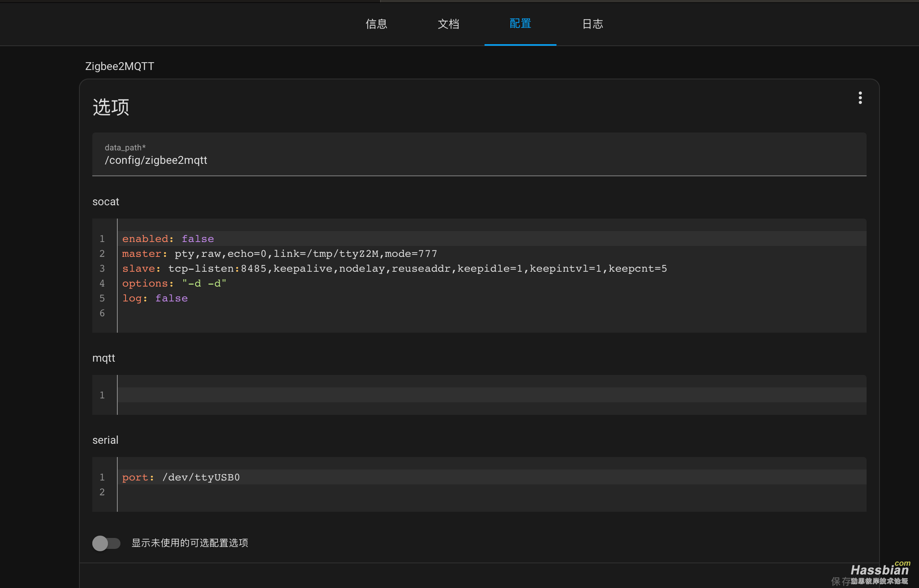The width and height of the screenshot is (919, 588).
Task: Click the 保存 button
Action: point(841,581)
